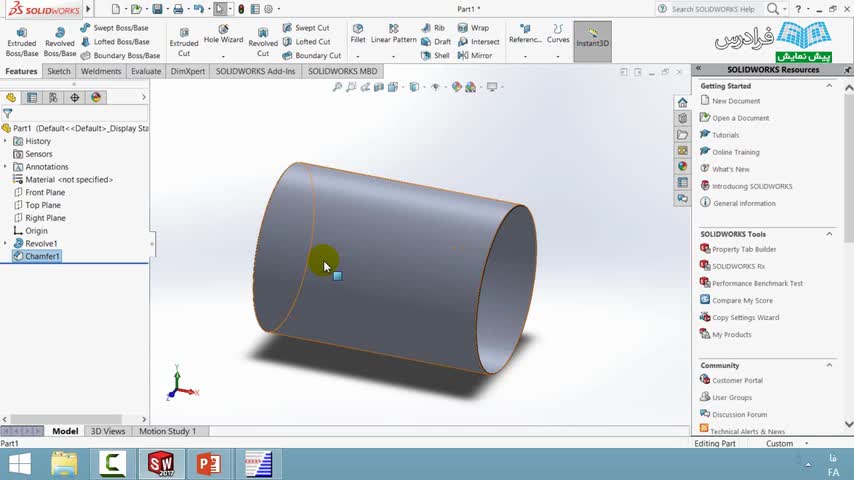Open the PropertyManager tab icon

pos(32,98)
